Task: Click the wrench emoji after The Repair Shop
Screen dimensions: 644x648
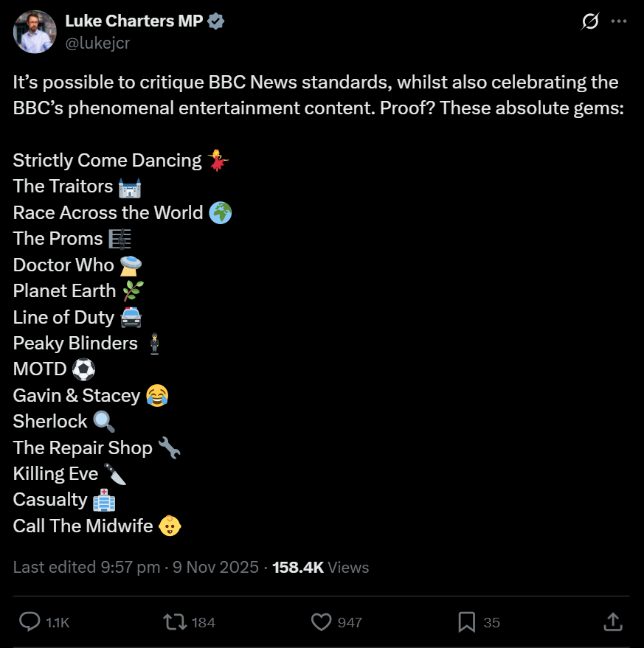Action: pyautogui.click(x=169, y=447)
